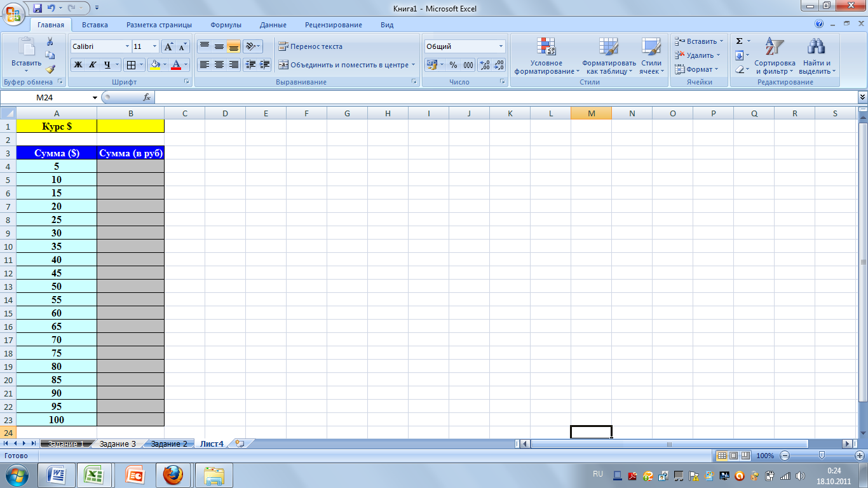Open the Разметка страницы ribbon tab
Viewport: 868px width, 488px height.
[x=159, y=25]
